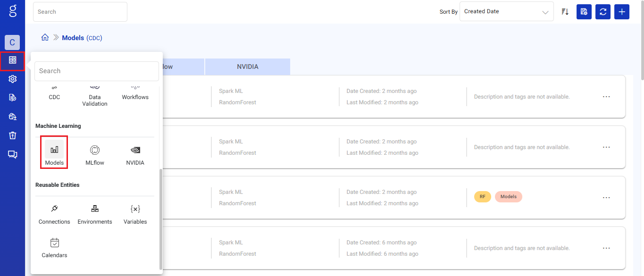Open the settings gear in the sidebar
Screen dimensions: 644x276
tap(12, 79)
